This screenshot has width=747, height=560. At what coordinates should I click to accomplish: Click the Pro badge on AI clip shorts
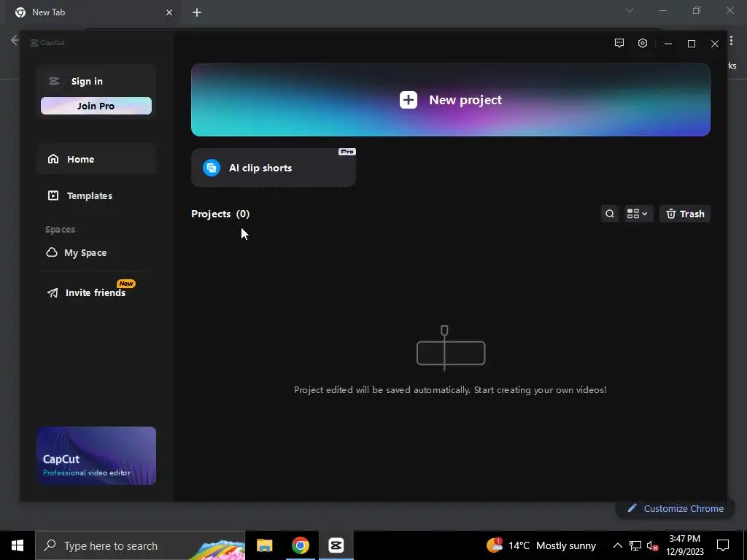tap(347, 152)
